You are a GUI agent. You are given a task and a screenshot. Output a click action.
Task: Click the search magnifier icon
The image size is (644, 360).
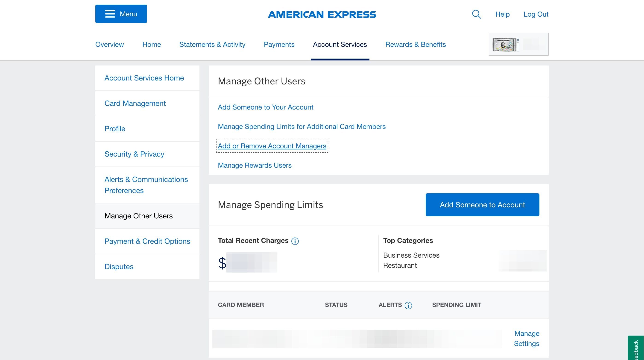pyautogui.click(x=476, y=14)
